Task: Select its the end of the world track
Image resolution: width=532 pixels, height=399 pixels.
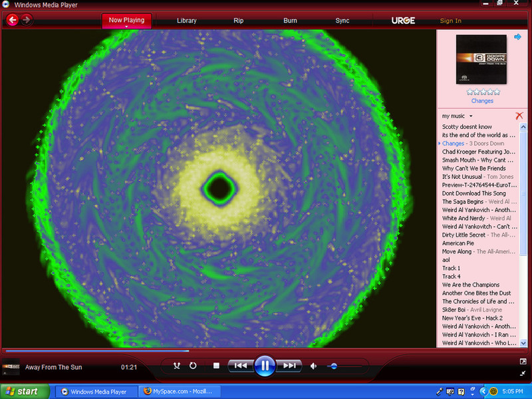Action: pyautogui.click(x=478, y=135)
